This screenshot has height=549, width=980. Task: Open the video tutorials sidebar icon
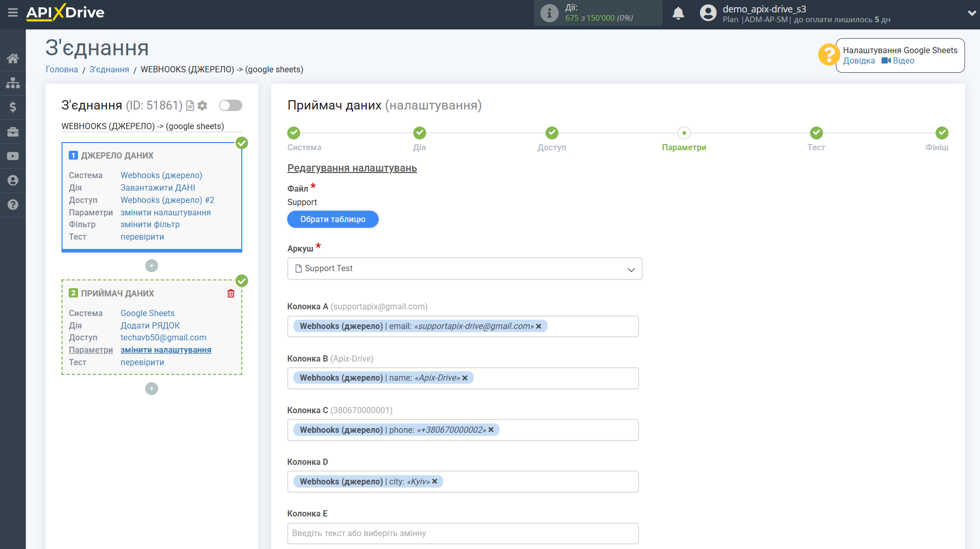(x=13, y=156)
